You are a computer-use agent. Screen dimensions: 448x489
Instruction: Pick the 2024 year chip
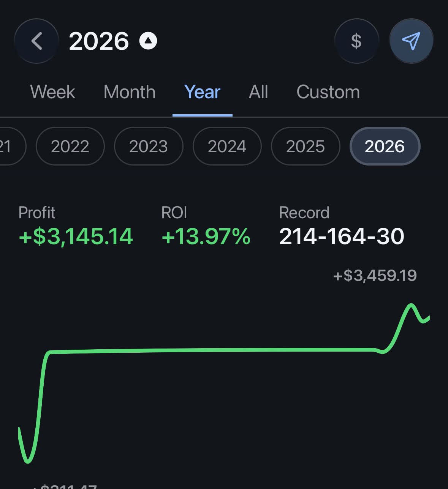pos(227,146)
